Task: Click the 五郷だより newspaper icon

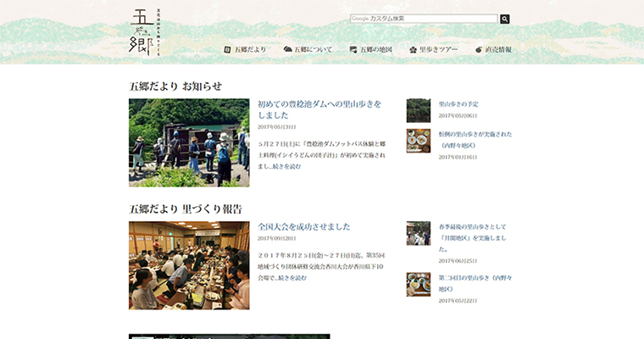Action: 227,49
